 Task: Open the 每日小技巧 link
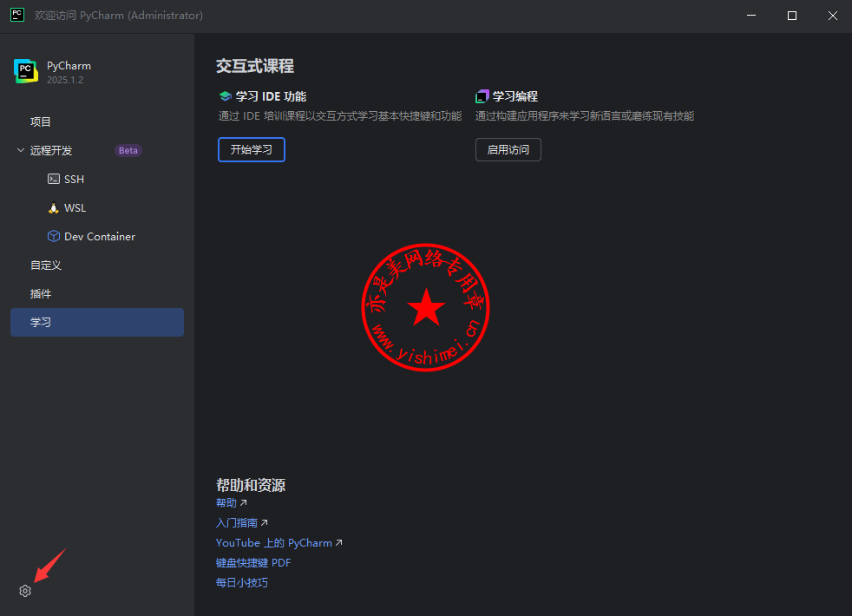click(x=242, y=583)
